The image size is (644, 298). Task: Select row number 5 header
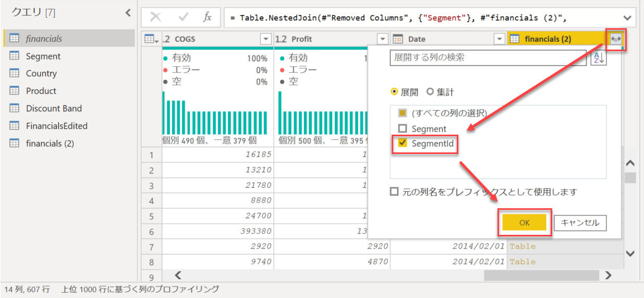[152, 216]
